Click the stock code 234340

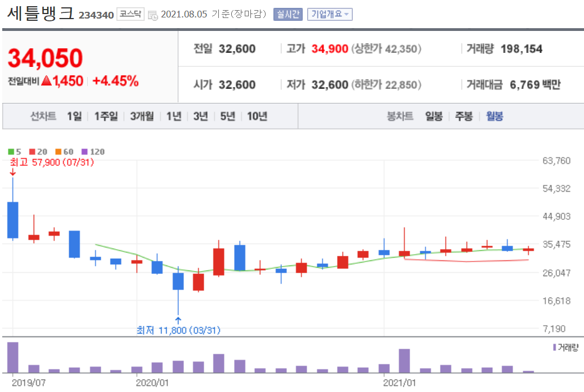click(96, 15)
